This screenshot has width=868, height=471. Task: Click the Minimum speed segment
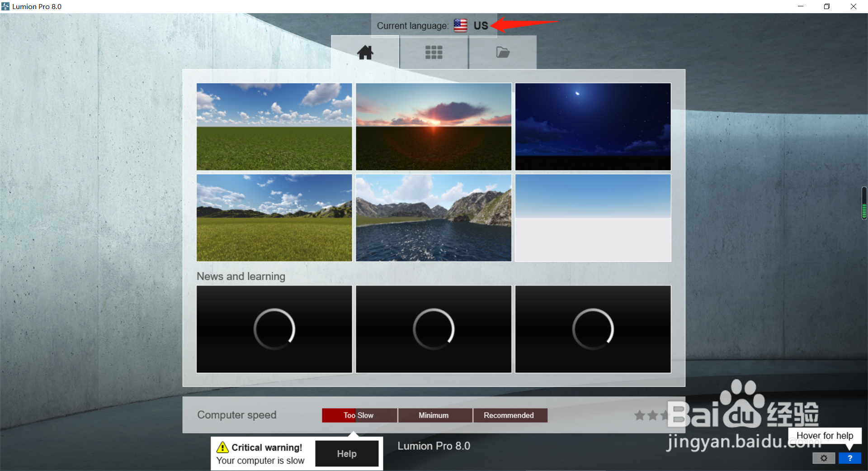click(435, 415)
